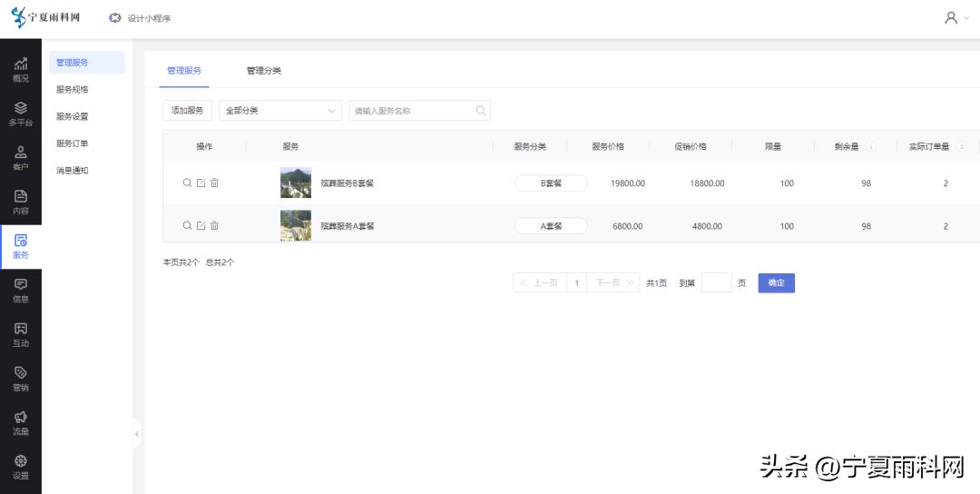The image size is (980, 494).
Task: View details of 殡葬服务B套餐 magnifier icon
Action: (x=187, y=183)
